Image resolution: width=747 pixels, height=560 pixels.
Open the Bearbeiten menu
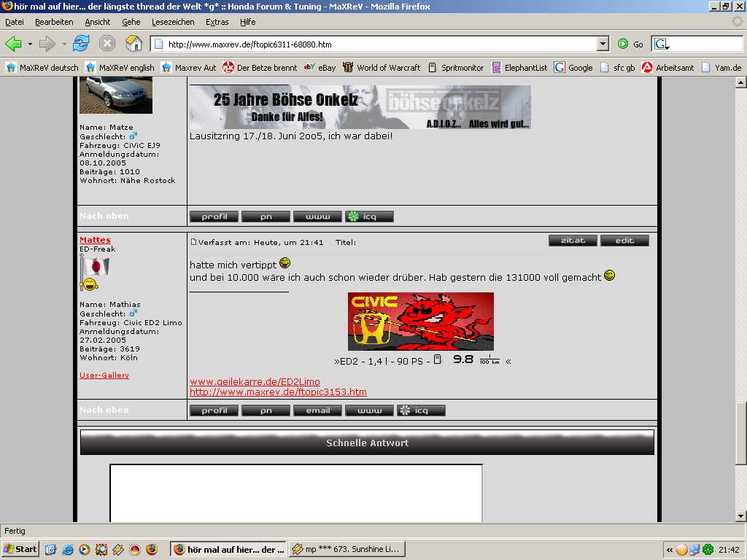54,22
